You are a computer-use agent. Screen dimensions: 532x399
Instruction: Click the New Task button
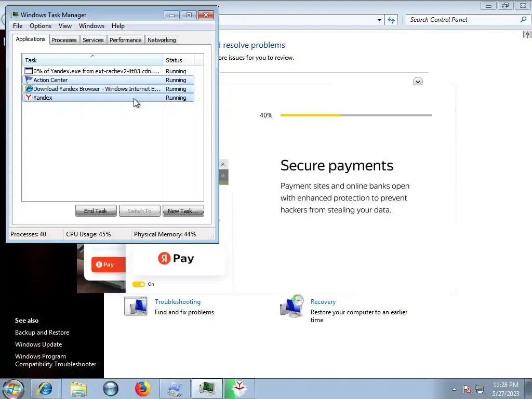(x=183, y=211)
